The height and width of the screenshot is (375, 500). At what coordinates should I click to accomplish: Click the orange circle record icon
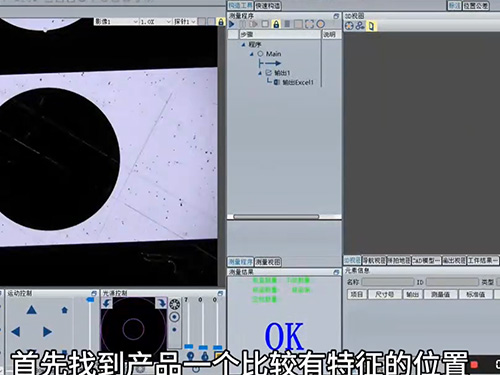pos(320,24)
